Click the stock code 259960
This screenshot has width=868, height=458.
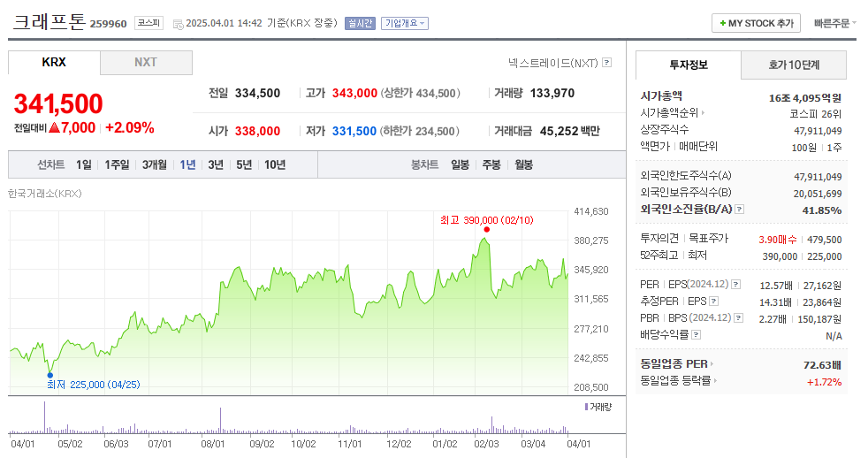[x=109, y=24]
